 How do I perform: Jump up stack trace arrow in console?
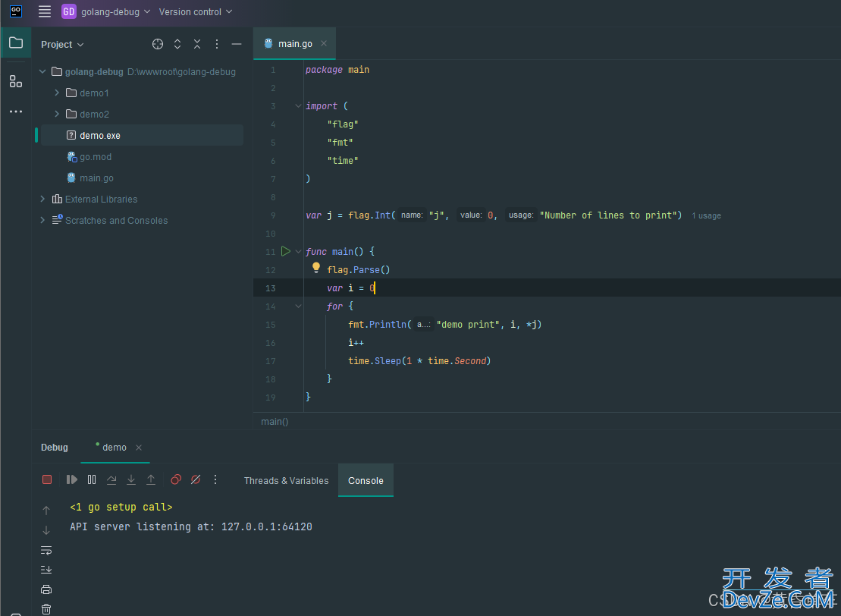click(47, 511)
